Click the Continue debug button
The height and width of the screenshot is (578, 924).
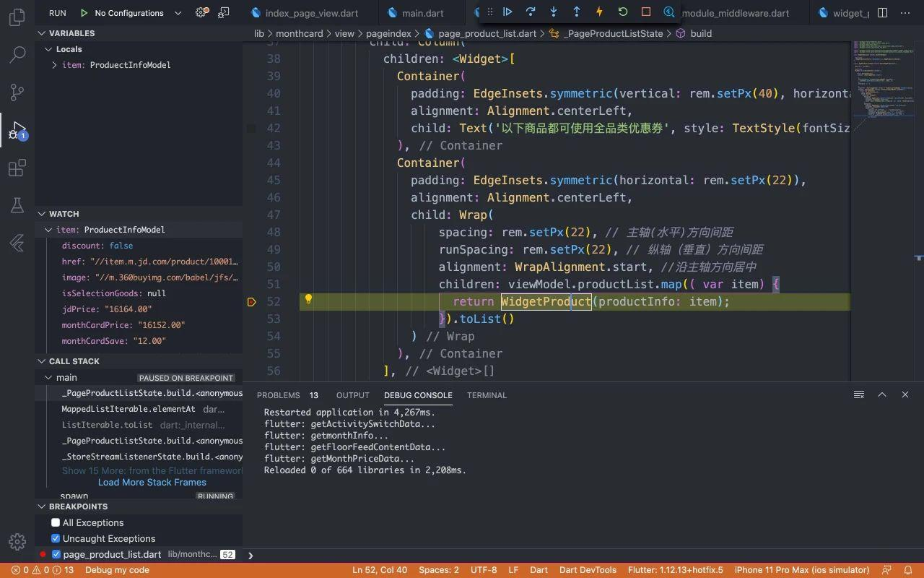click(x=507, y=12)
